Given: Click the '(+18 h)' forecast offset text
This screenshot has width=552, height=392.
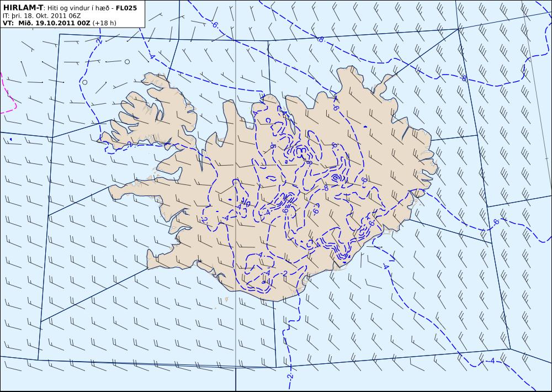Looking at the screenshot, I should [x=104, y=23].
